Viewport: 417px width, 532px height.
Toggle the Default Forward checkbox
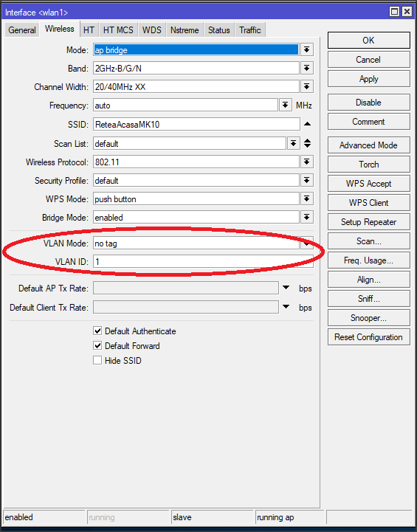pyautogui.click(x=97, y=346)
